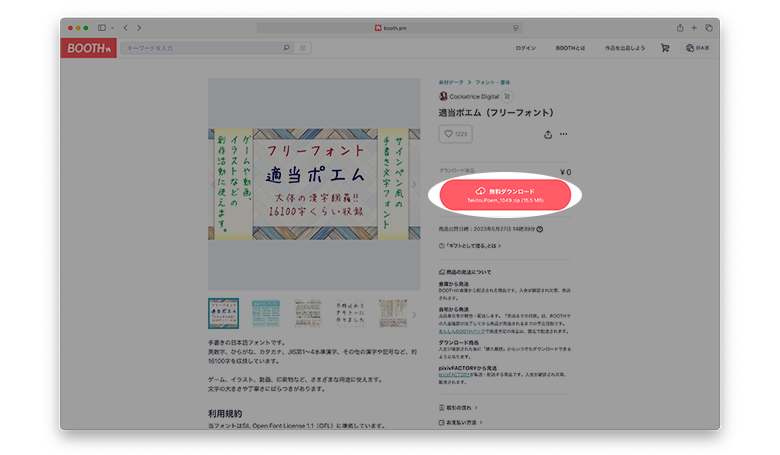This screenshot has width=780, height=455.
Task: Go forward with Safari's forward arrow
Action: tap(139, 28)
